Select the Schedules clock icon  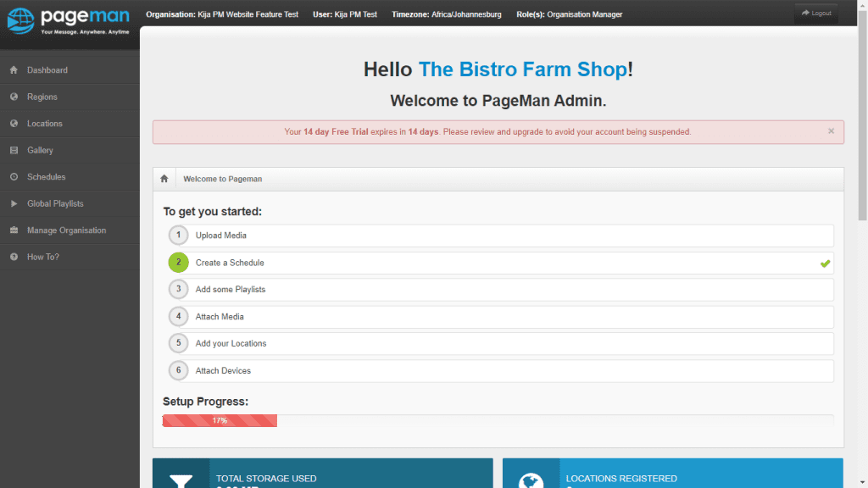click(13, 176)
